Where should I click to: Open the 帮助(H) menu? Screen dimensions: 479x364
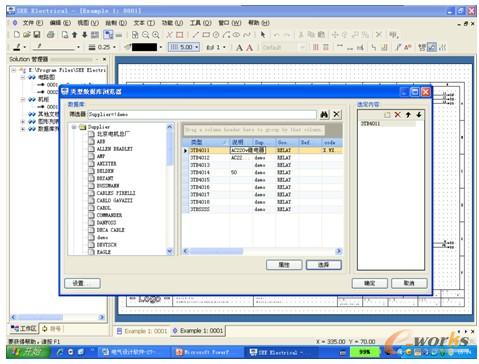coord(259,23)
